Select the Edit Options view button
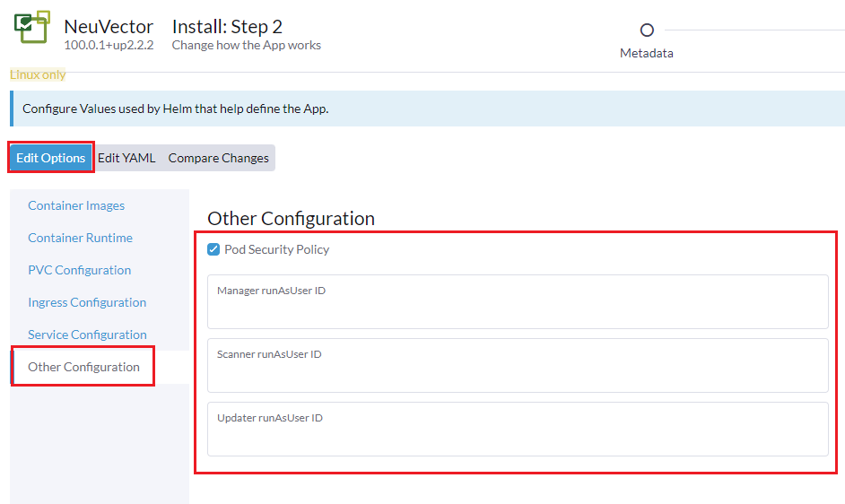 (51, 158)
